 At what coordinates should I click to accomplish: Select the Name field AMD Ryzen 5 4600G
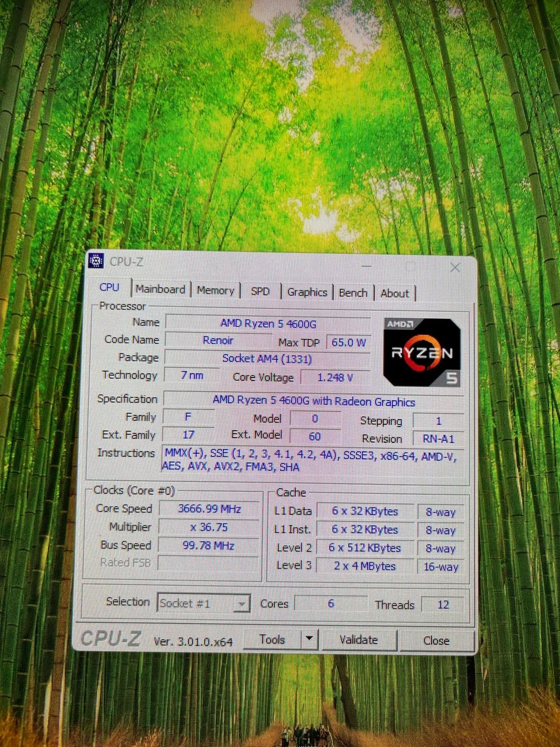click(268, 323)
